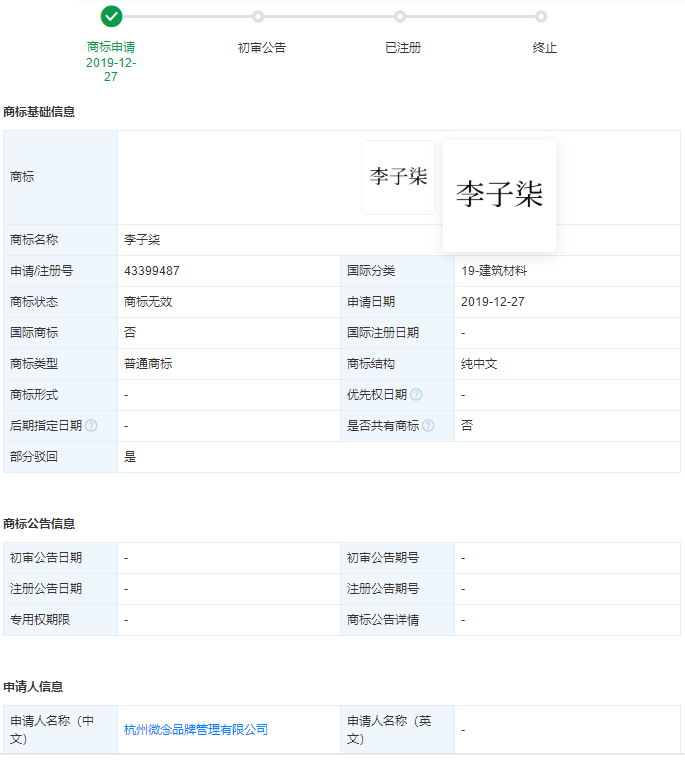Screen dimensions: 685x762
Task: Click the 普通商标 trademark type value
Action: coord(148,364)
